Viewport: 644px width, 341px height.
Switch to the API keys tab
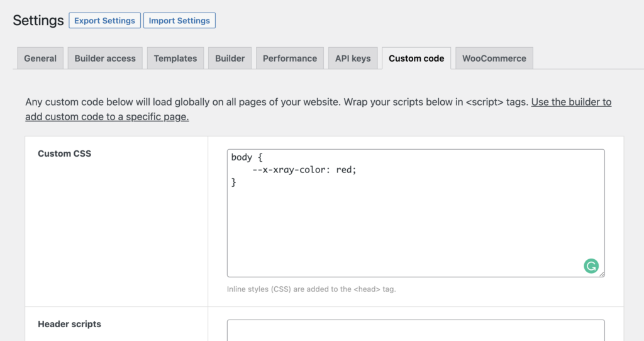353,59
